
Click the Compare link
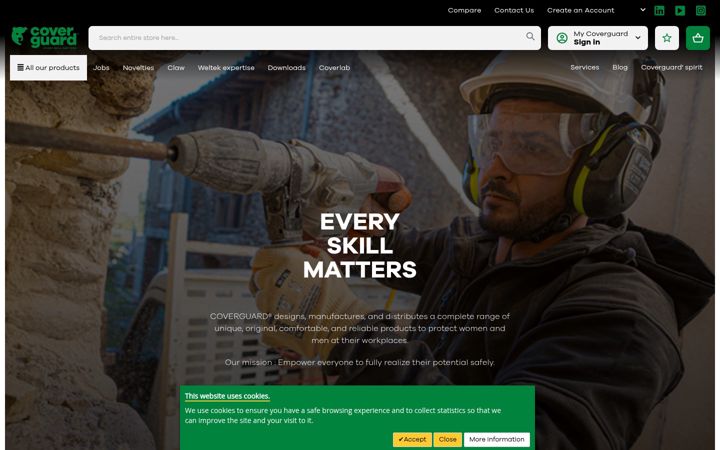[464, 10]
